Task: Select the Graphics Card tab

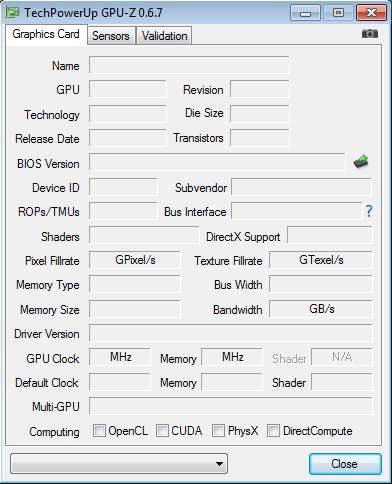Action: [46, 34]
